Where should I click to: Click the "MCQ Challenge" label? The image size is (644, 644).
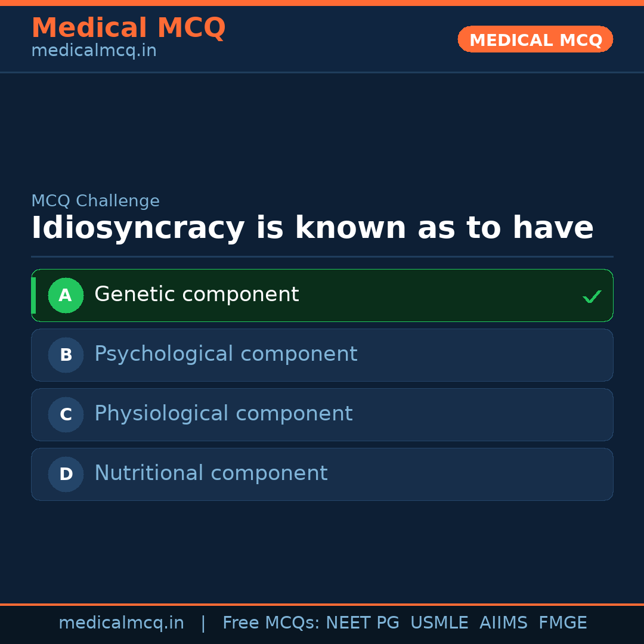tap(95, 202)
